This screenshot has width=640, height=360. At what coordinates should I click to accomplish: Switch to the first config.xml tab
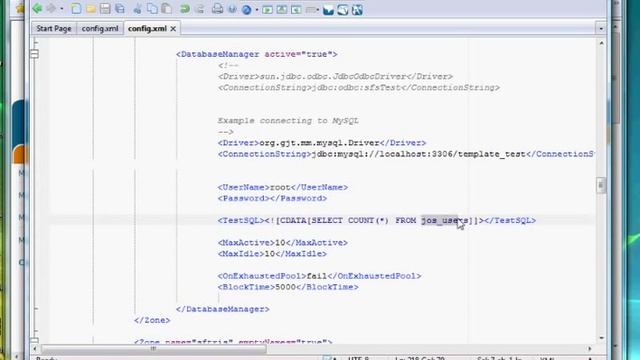(100, 29)
